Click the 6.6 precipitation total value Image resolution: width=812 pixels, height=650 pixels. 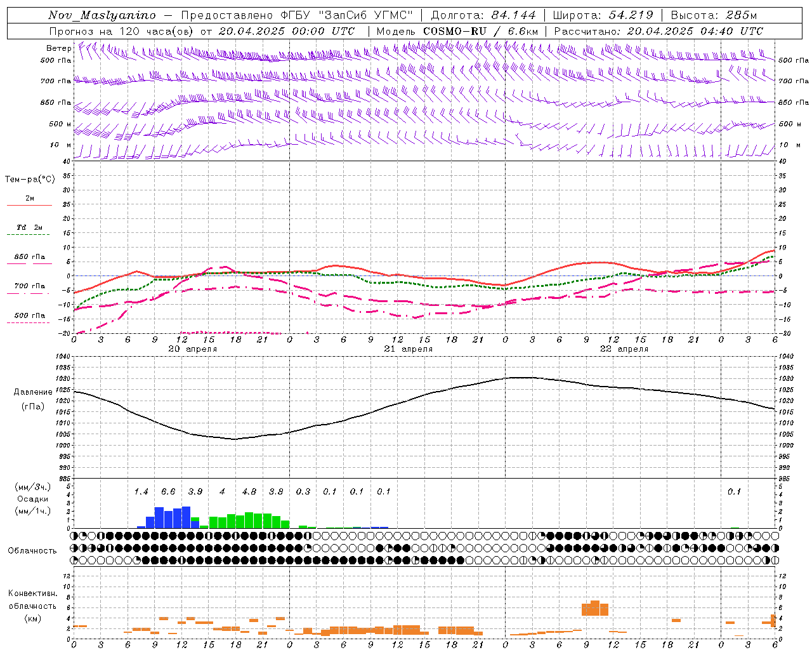[x=168, y=491]
